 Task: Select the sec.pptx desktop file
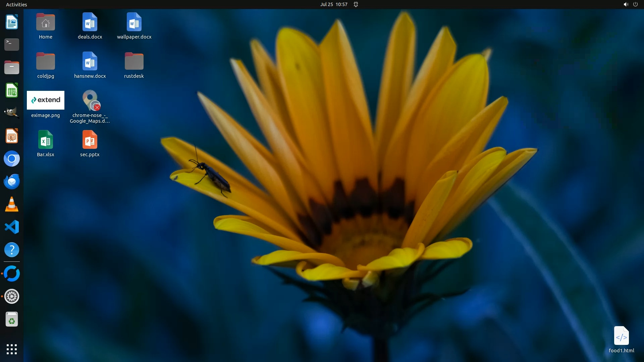[x=90, y=140]
